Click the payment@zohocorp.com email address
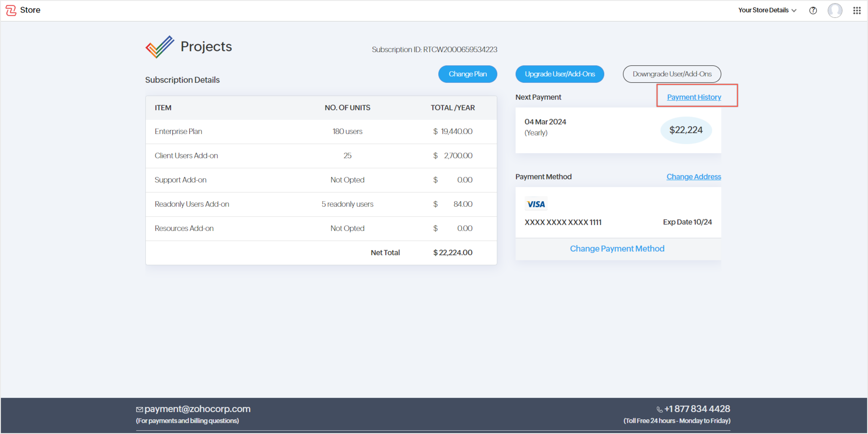 197,409
